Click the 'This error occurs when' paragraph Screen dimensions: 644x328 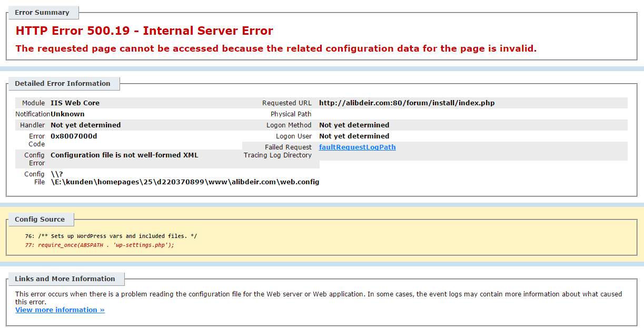point(319,298)
